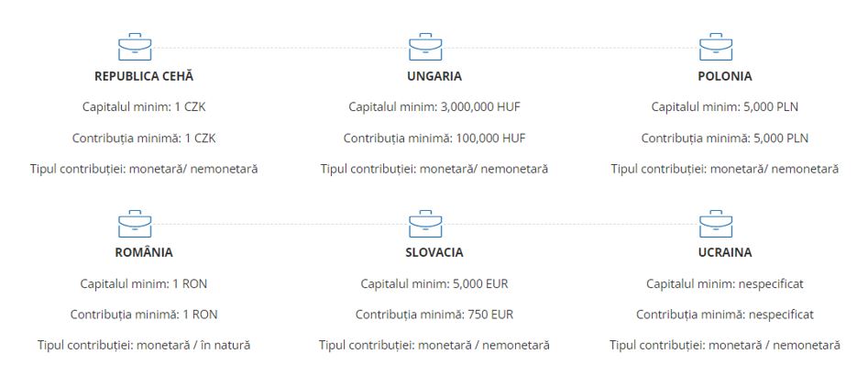Click the briefcase icon above Ungaria
Image resolution: width=868 pixels, height=376 pixels.
pyautogui.click(x=425, y=47)
